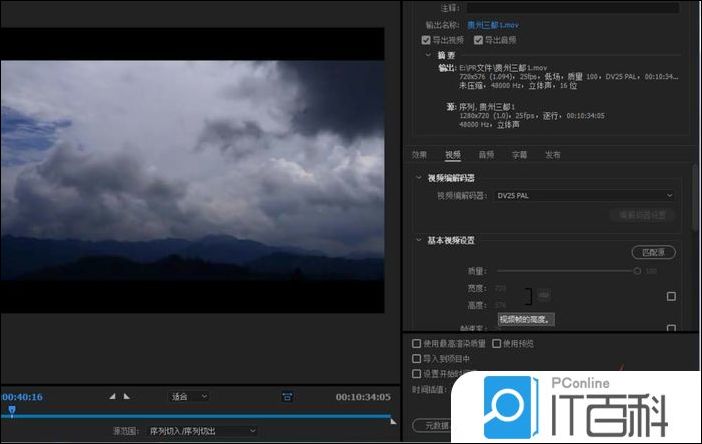Switch to the 效果 tab
The height and width of the screenshot is (444, 702).
419,155
